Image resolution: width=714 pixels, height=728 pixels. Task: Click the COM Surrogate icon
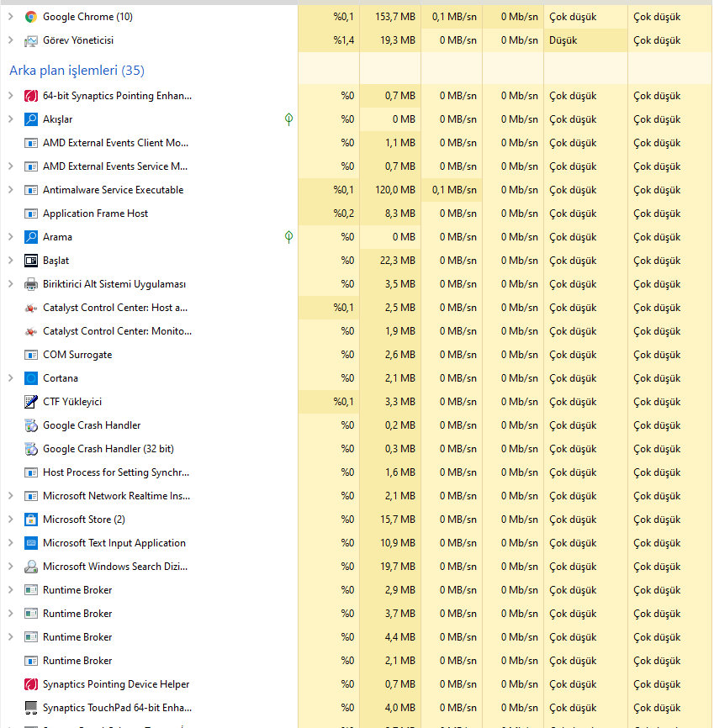30,355
